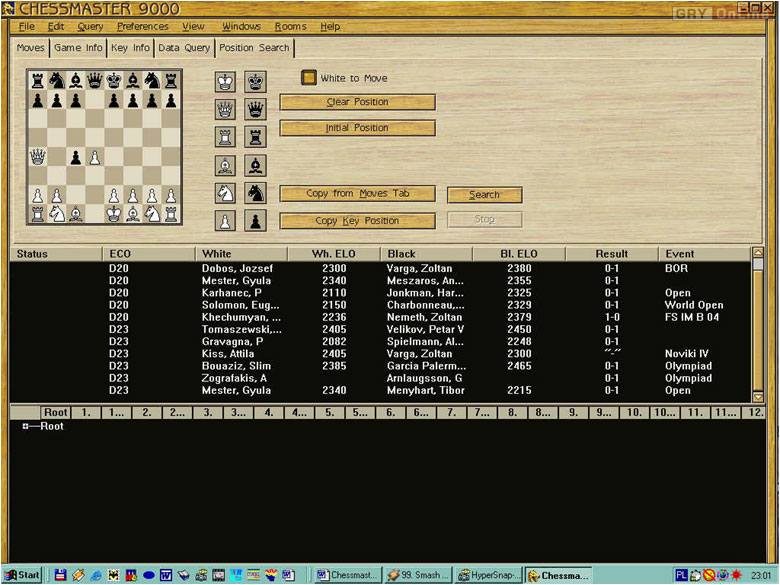Click the black pawn on fourth rank

click(76, 157)
